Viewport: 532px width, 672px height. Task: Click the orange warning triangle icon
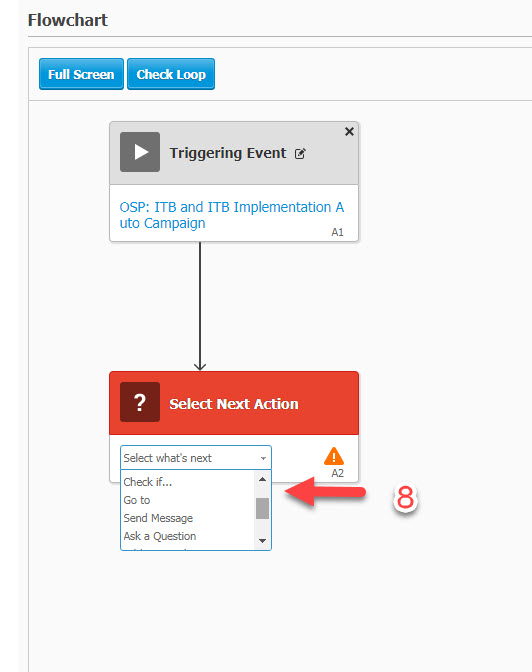coord(334,456)
